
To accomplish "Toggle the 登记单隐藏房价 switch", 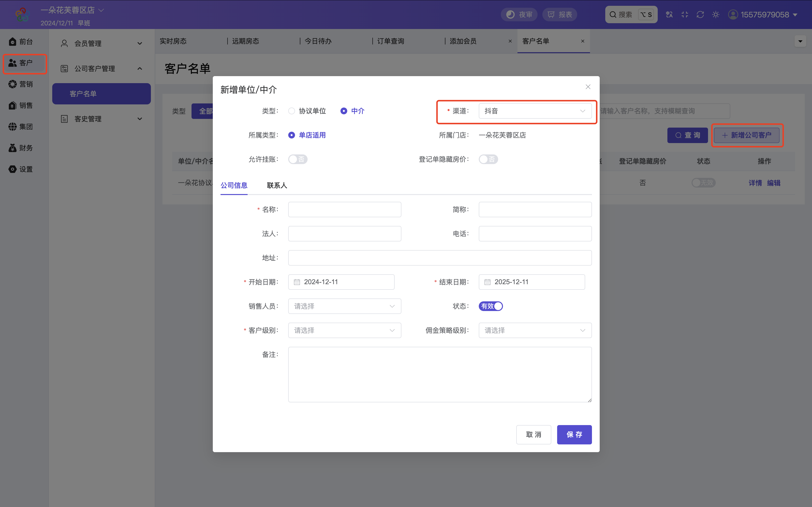I will [488, 159].
